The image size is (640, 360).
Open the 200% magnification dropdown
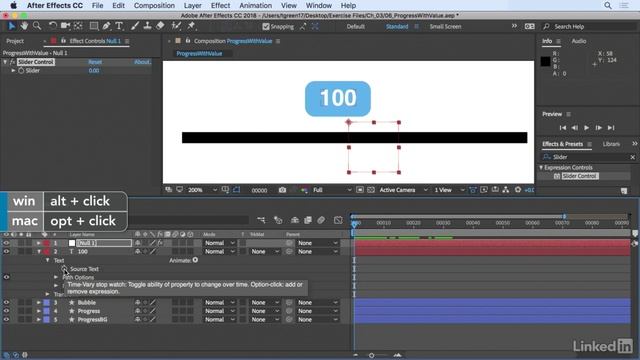pos(202,190)
